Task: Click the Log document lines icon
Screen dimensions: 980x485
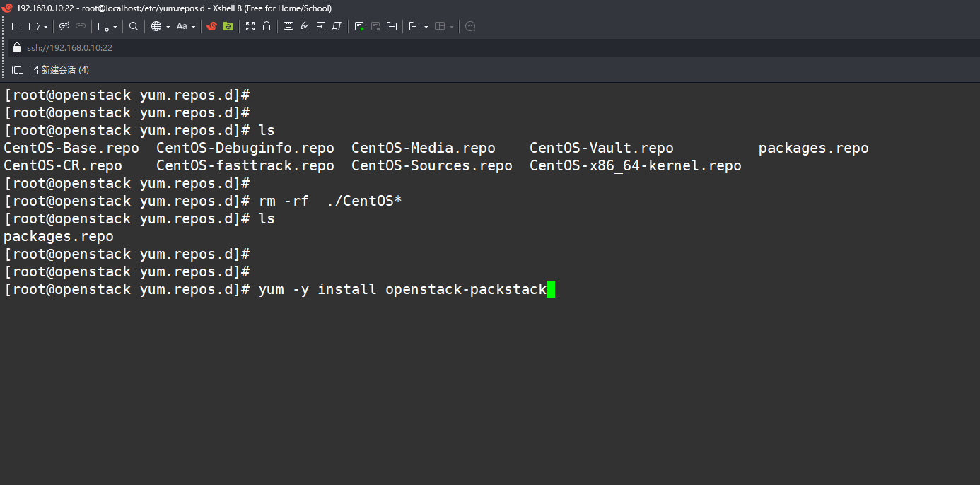Action: click(392, 26)
